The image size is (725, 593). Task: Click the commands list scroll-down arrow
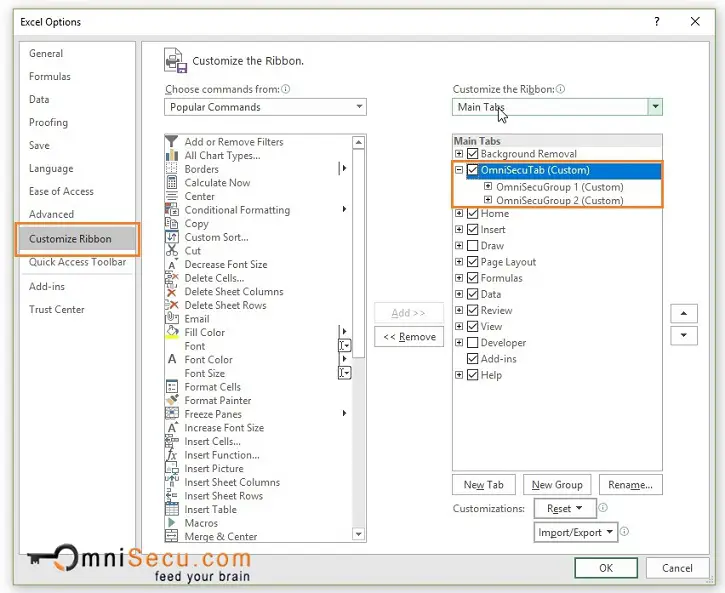pos(358,534)
